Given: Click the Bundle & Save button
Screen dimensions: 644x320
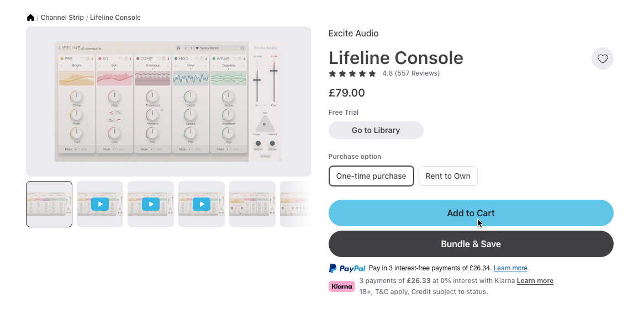Looking at the screenshot, I should pos(471,244).
